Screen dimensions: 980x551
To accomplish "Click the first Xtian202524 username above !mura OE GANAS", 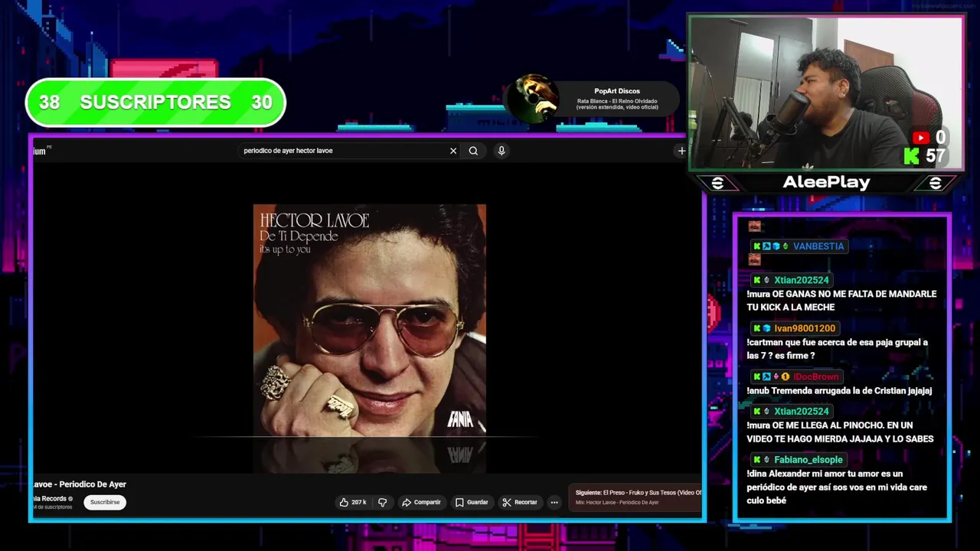I will 801,280.
